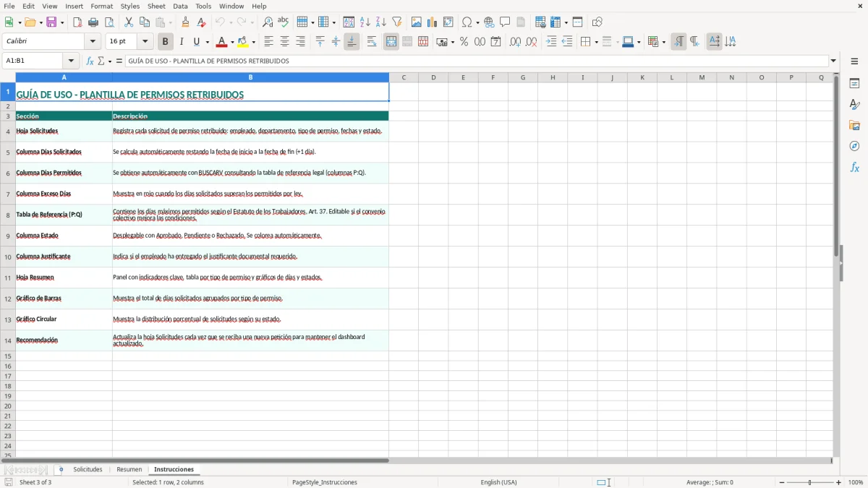The image size is (868, 488).
Task: Click the Cut scissors icon
Action: coord(129,22)
